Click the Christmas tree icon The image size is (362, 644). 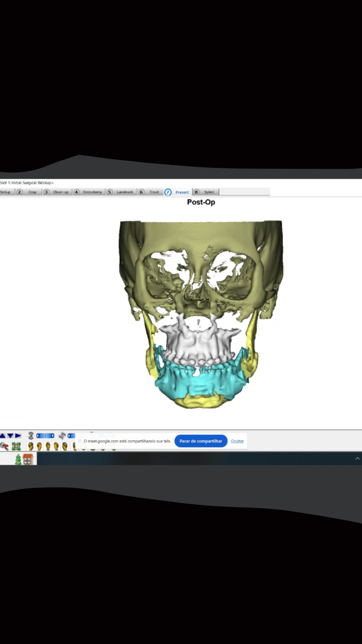tap(18, 459)
